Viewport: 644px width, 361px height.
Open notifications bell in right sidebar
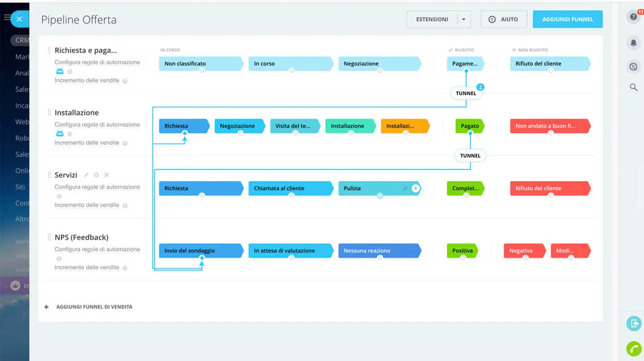tap(633, 43)
